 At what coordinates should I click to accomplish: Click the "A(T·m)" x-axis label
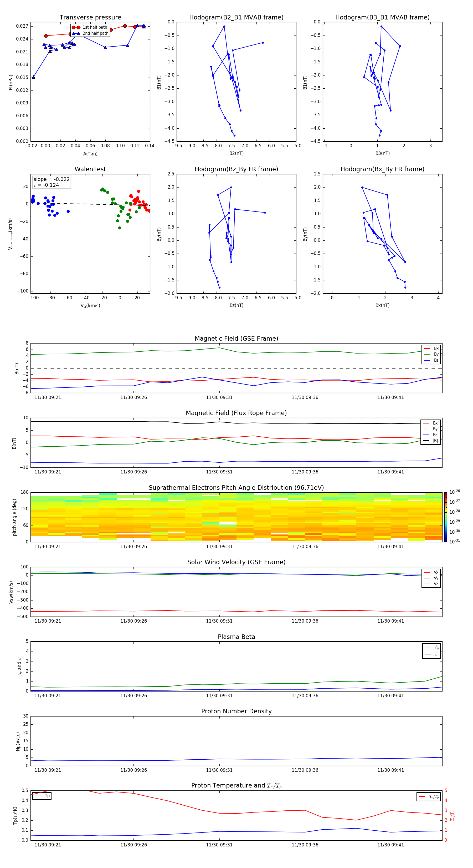tap(90, 154)
